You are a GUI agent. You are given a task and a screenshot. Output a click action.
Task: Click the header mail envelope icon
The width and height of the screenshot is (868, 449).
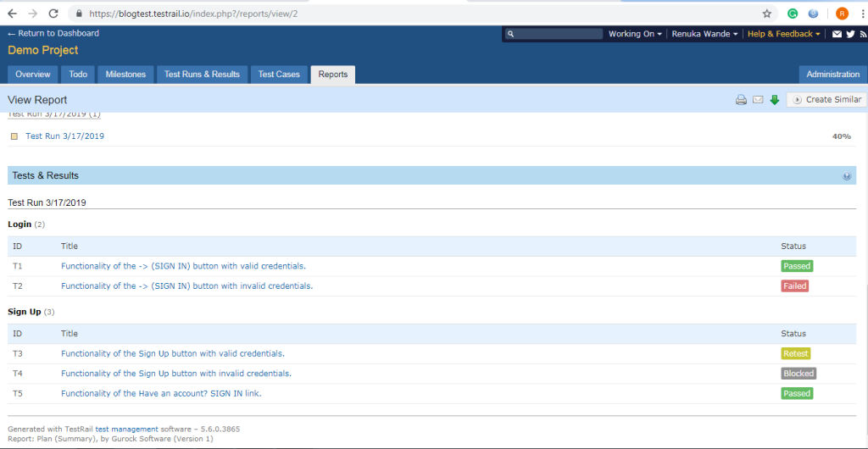(x=837, y=34)
